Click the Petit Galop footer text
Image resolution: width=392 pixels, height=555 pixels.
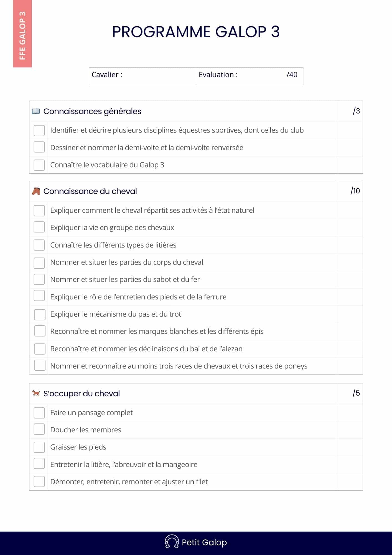tap(204, 543)
